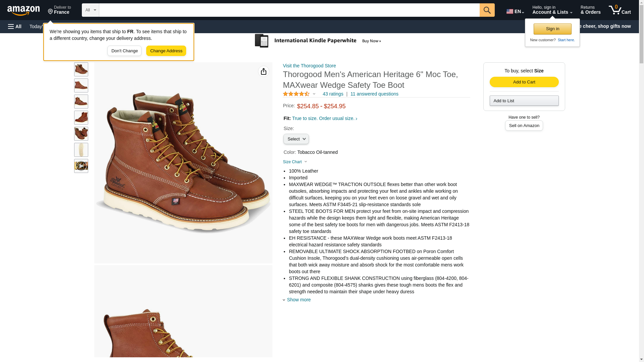Screen dimensions: 644x362
Task: Open the shopping cart icon
Action: point(620,10)
